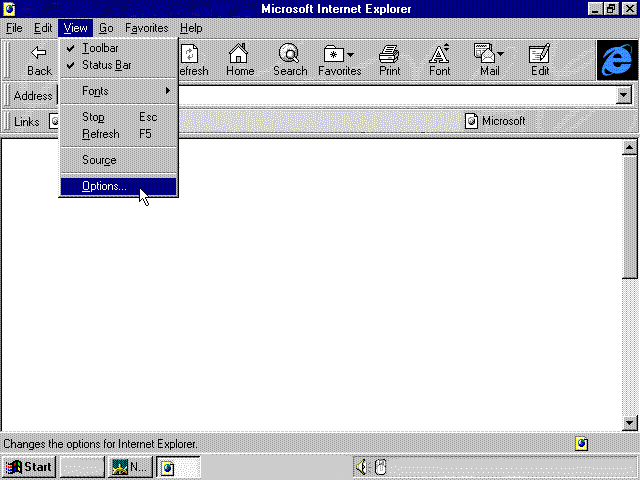Open the Search toolbar icon

click(289, 53)
